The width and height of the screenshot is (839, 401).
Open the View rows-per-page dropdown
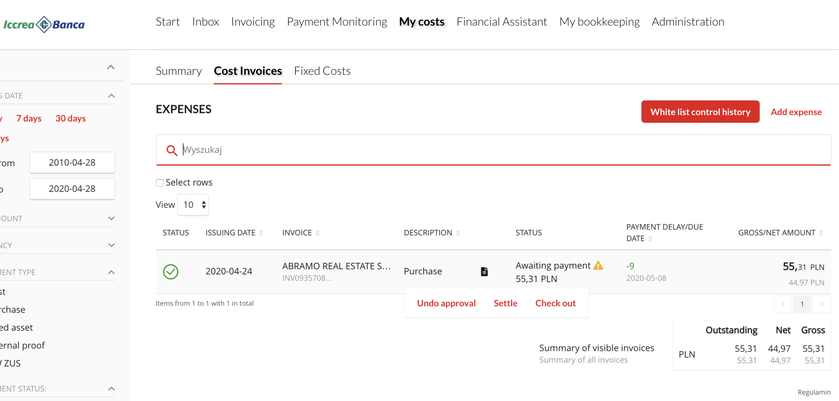coord(193,205)
